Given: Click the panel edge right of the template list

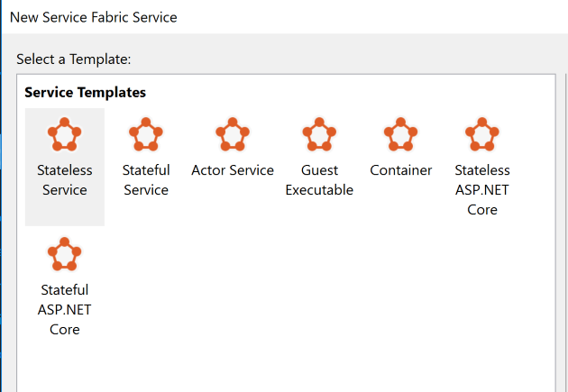Looking at the screenshot, I should [x=566, y=233].
